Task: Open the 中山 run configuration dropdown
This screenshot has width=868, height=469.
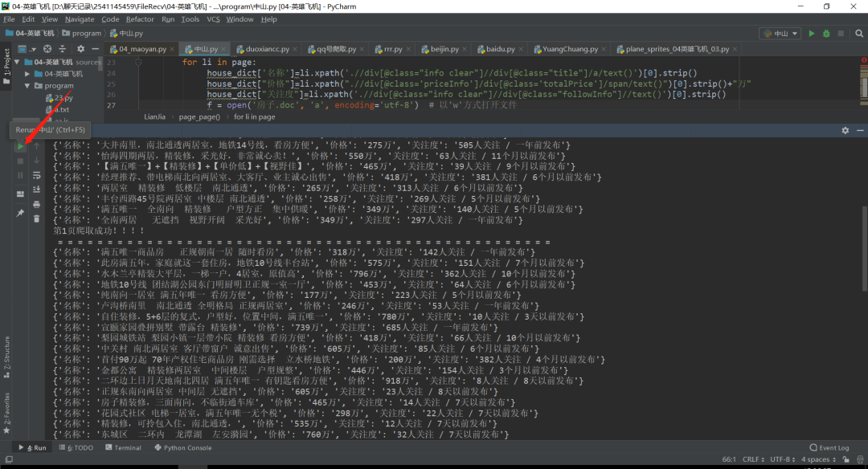Action: [x=780, y=34]
